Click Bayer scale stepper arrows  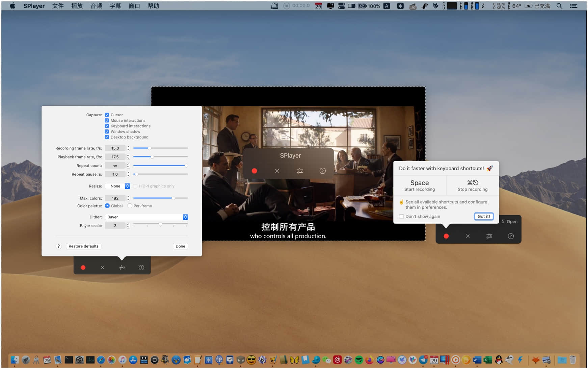pyautogui.click(x=128, y=226)
